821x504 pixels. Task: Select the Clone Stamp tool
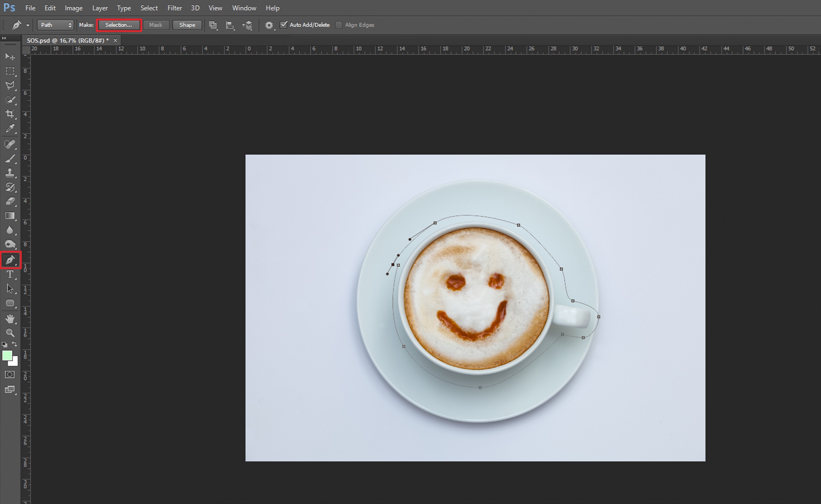[10, 173]
